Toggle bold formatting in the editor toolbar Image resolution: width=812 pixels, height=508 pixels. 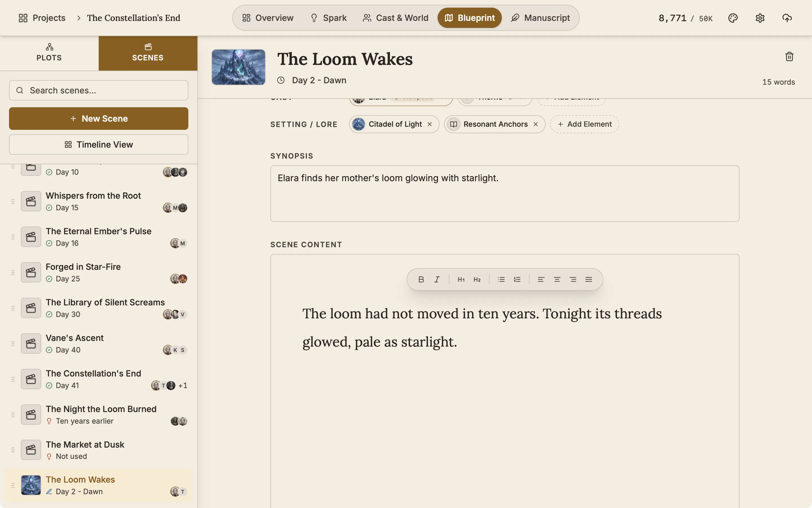(421, 279)
